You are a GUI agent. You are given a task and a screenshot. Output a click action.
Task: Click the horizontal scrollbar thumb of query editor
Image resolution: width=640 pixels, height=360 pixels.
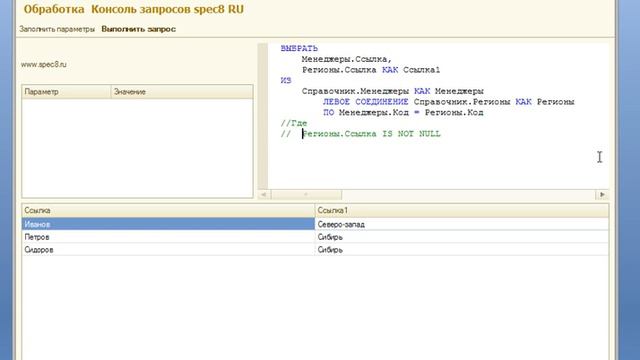(x=306, y=195)
